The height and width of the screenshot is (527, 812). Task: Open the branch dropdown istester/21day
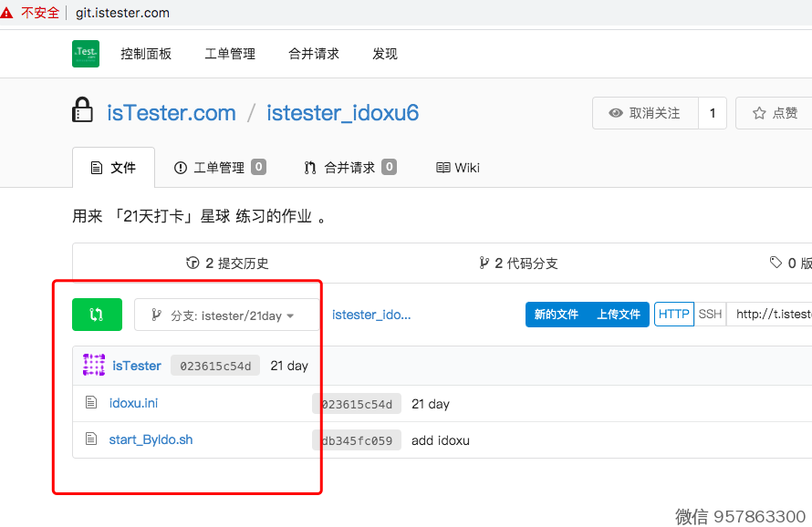[226, 315]
